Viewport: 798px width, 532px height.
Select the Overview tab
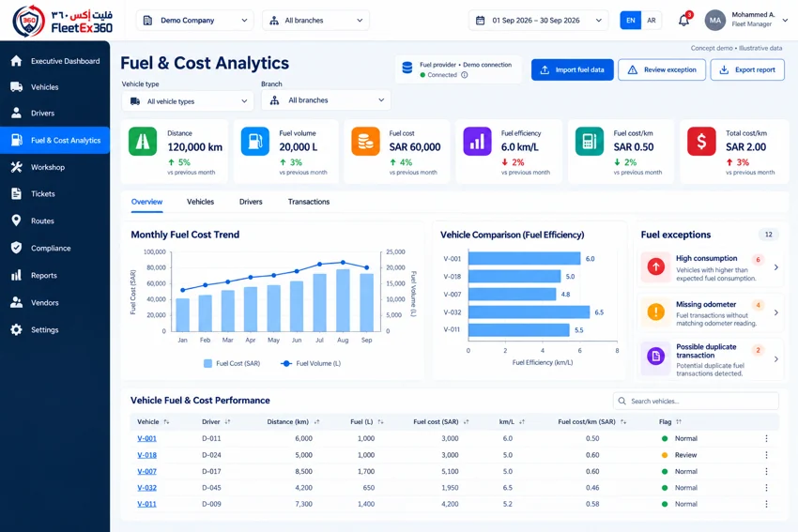point(147,202)
